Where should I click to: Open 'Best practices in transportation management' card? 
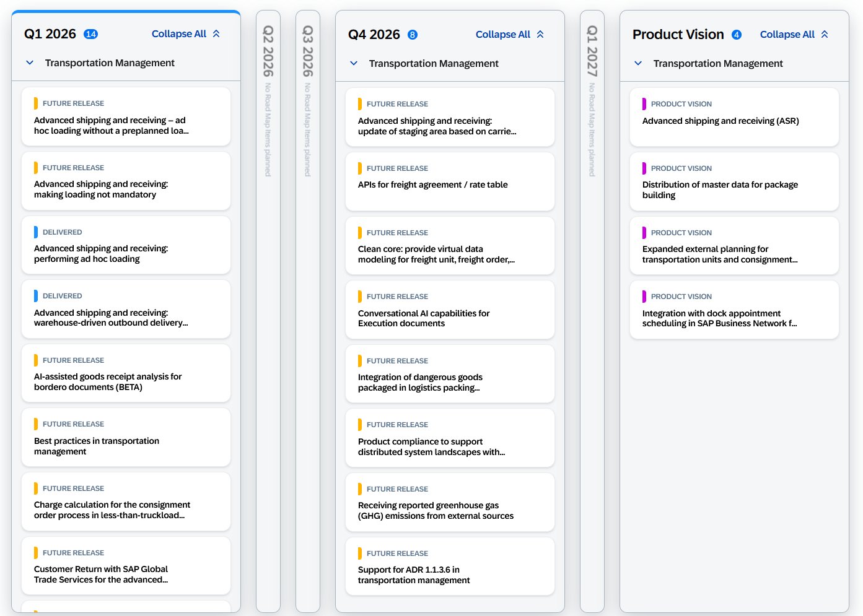(x=126, y=437)
